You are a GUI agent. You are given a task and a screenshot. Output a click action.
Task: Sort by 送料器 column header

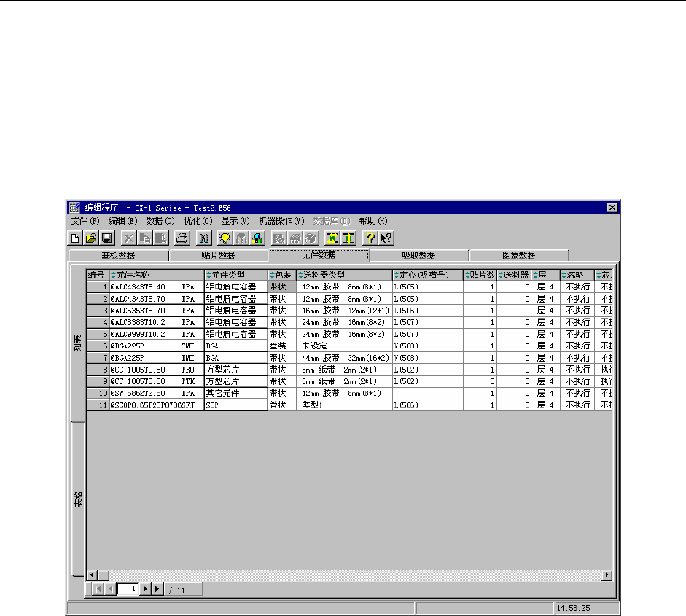[514, 275]
